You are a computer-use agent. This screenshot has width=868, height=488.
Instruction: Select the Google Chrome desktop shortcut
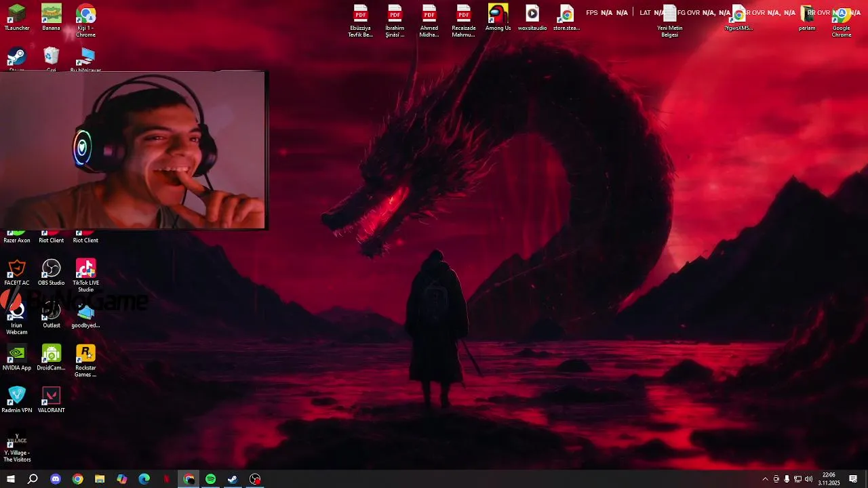tap(842, 20)
